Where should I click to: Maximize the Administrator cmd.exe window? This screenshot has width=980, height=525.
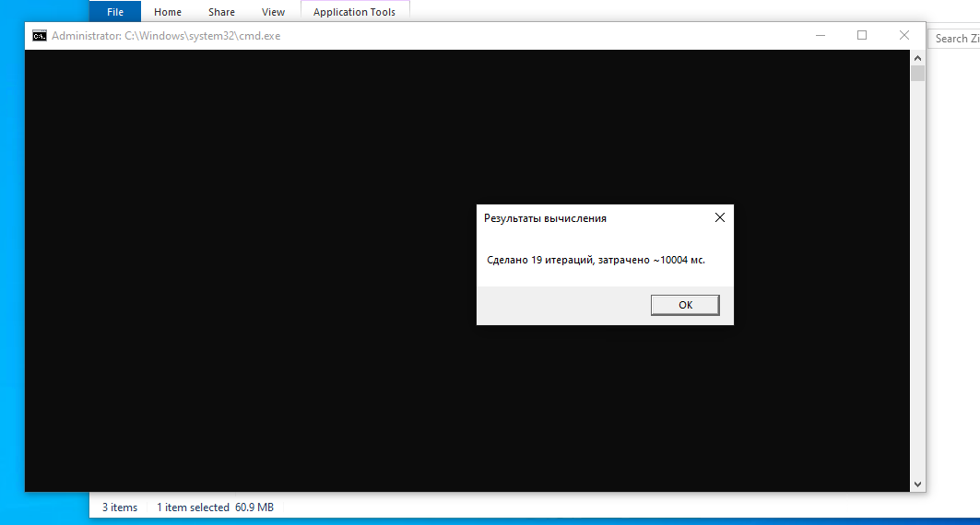(x=862, y=36)
